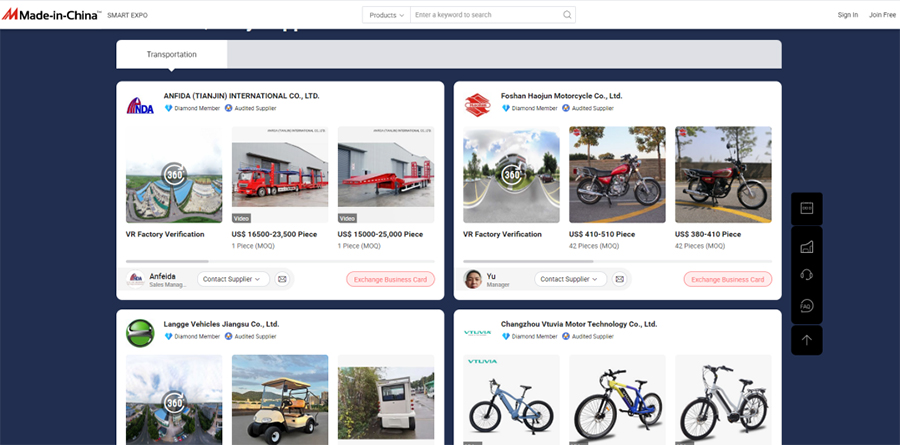Screen dimensions: 900x445
Task: Open Contact Supplier dropdown for Anfeida
Action: point(233,279)
